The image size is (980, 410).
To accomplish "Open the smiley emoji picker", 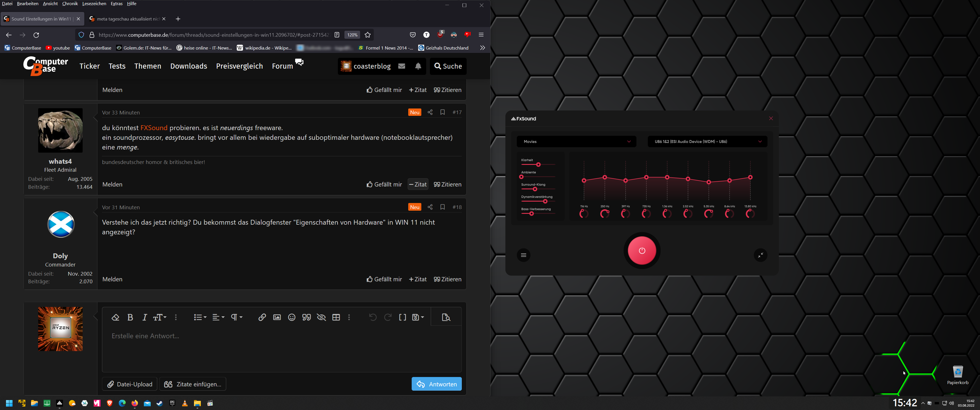I will pyautogui.click(x=291, y=317).
